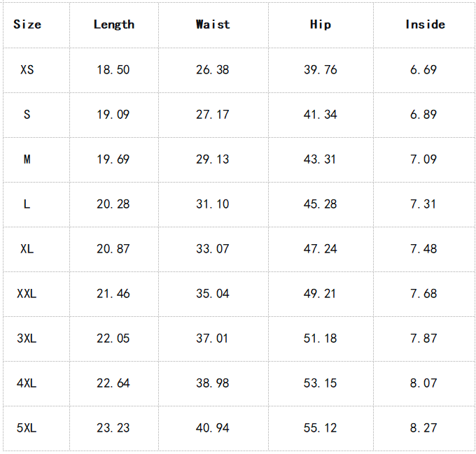This screenshot has width=476, height=454.
Task: Select the 5XL size row label
Action: point(27,428)
